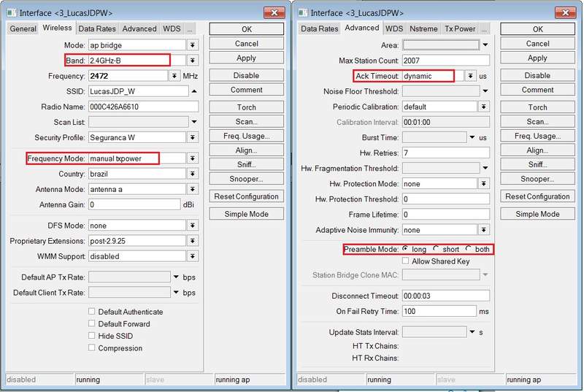Open the DFS Mode dropdown
The width and height of the screenshot is (584, 392).
pos(193,226)
